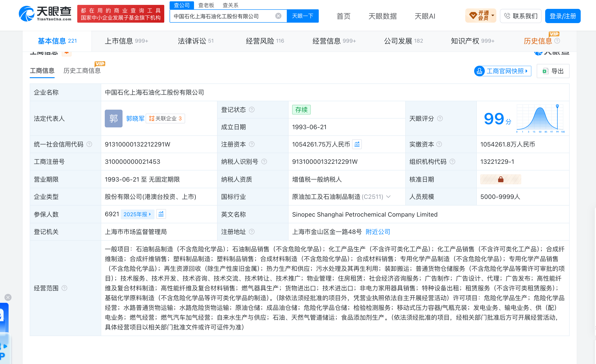Export data with the 导出 button
596x364 pixels.
553,71
